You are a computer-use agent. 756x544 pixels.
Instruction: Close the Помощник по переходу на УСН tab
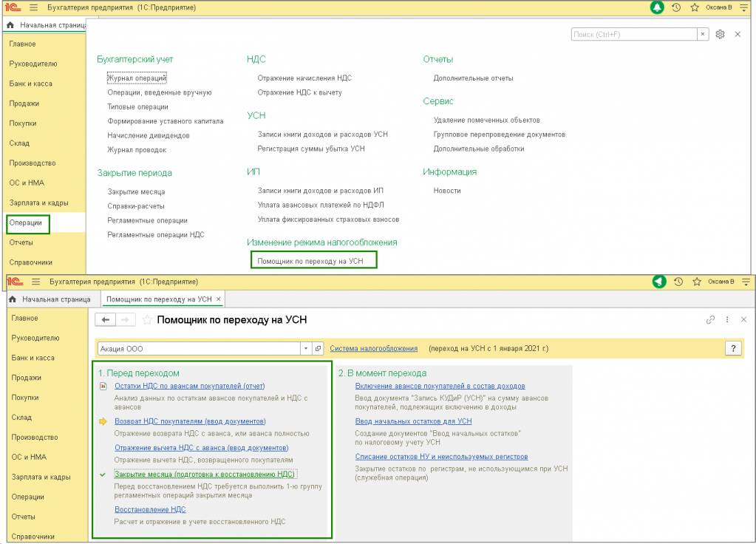[x=219, y=299]
